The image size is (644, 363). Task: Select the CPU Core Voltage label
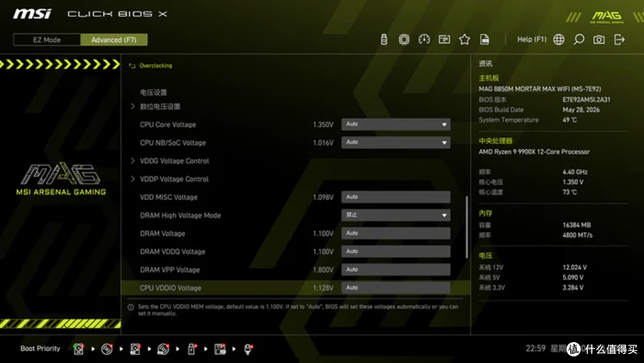click(x=168, y=125)
